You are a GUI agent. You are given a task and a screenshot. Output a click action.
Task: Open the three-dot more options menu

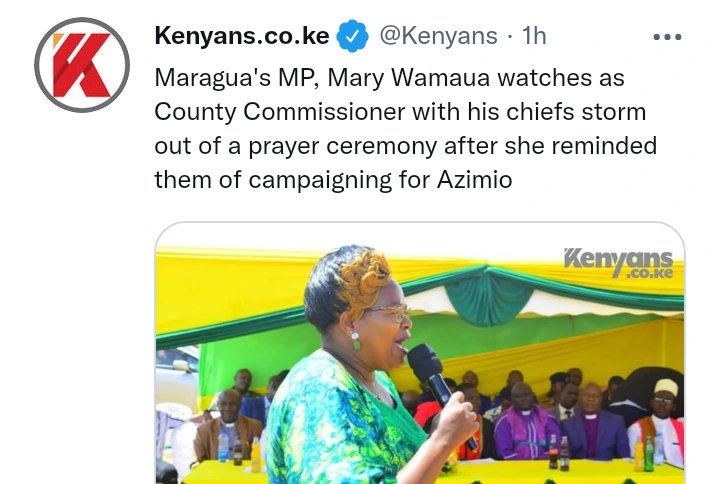667,37
